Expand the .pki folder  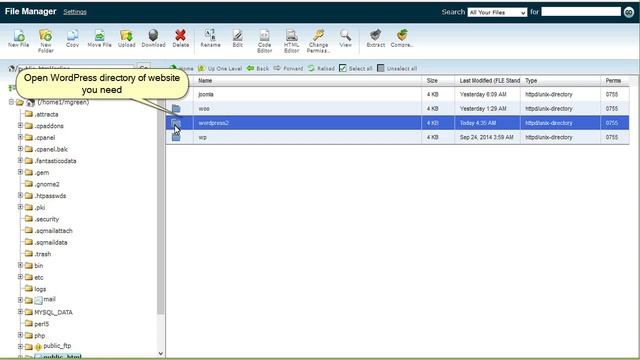click(x=20, y=207)
